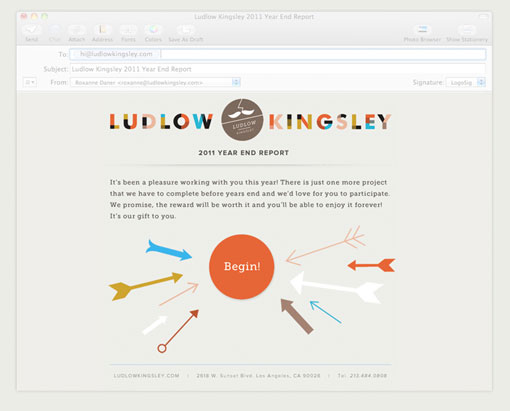
Task: Click the Attach toolbar icon
Action: [77, 30]
